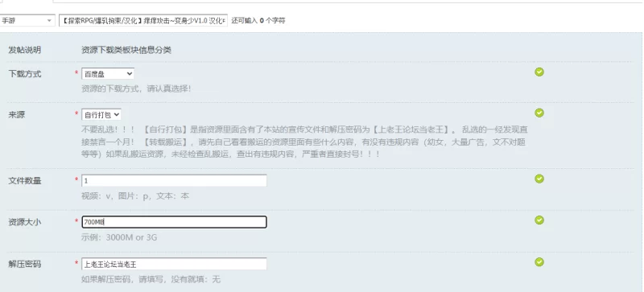Viewport: 644px width, 292px height.
Task: Click the 来源 field label
Action: [16, 115]
